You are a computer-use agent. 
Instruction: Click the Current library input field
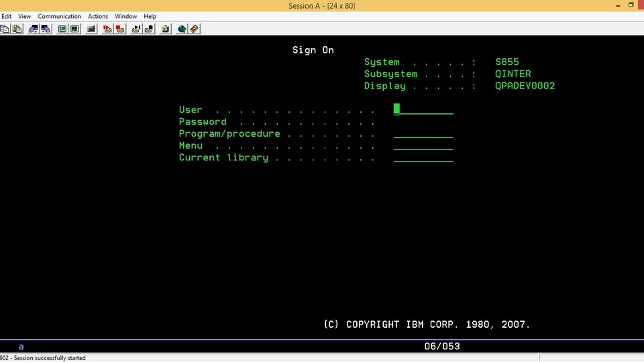pyautogui.click(x=423, y=158)
